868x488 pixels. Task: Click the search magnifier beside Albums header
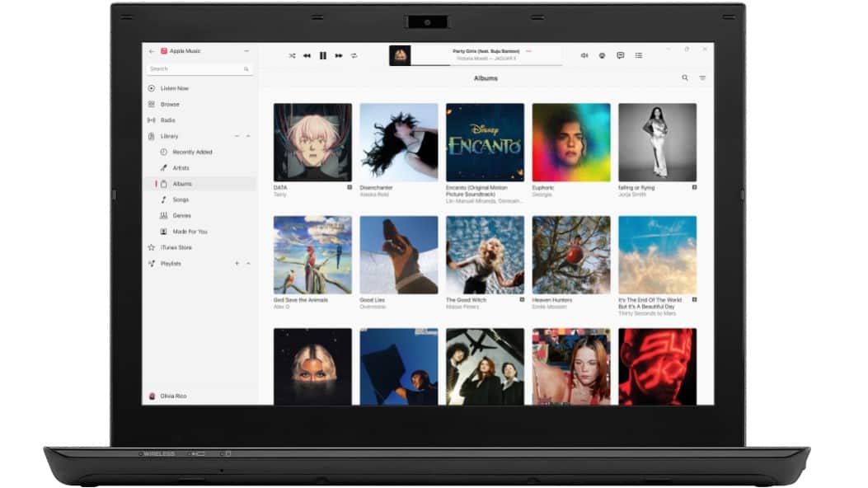(684, 77)
